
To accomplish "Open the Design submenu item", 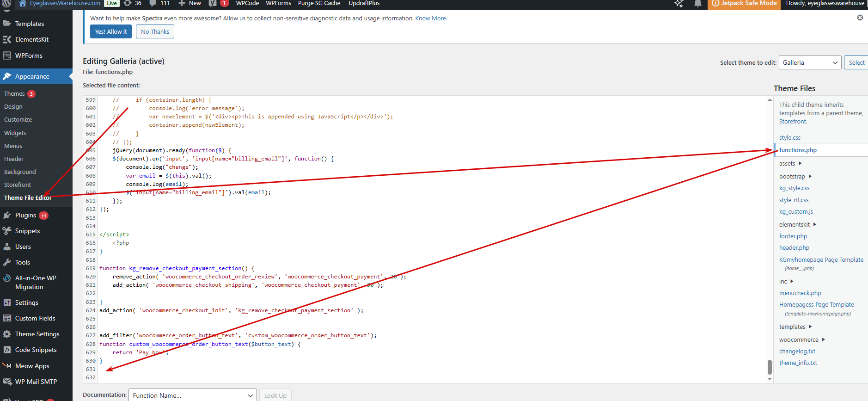I will (x=13, y=106).
